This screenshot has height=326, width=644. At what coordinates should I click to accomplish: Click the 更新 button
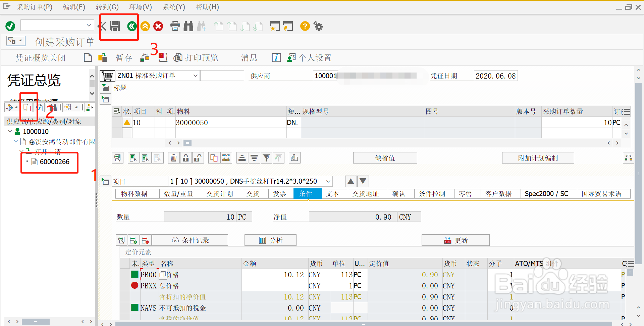pyautogui.click(x=455, y=240)
